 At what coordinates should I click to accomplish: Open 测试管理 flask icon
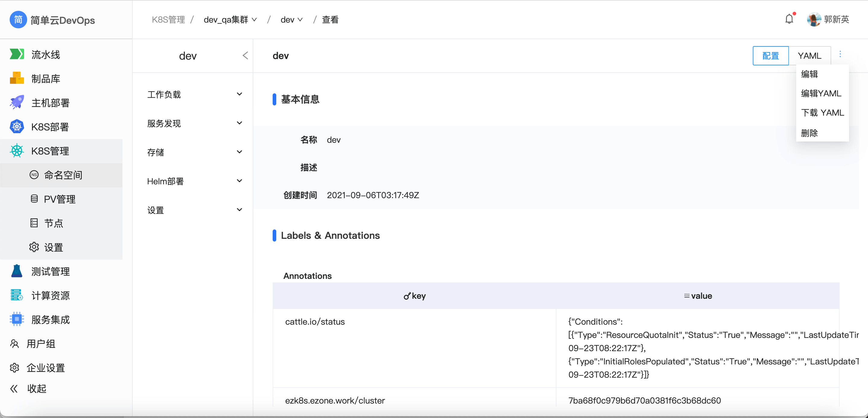coord(17,271)
